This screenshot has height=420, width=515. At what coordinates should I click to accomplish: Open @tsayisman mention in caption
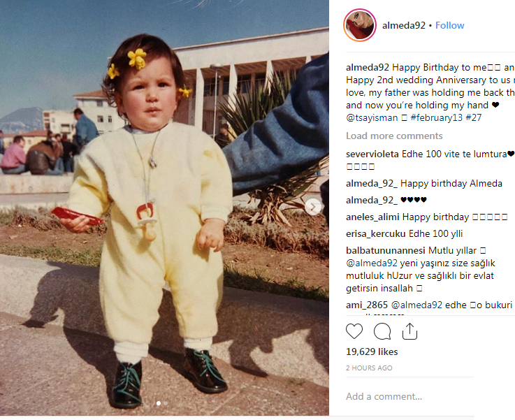point(372,117)
